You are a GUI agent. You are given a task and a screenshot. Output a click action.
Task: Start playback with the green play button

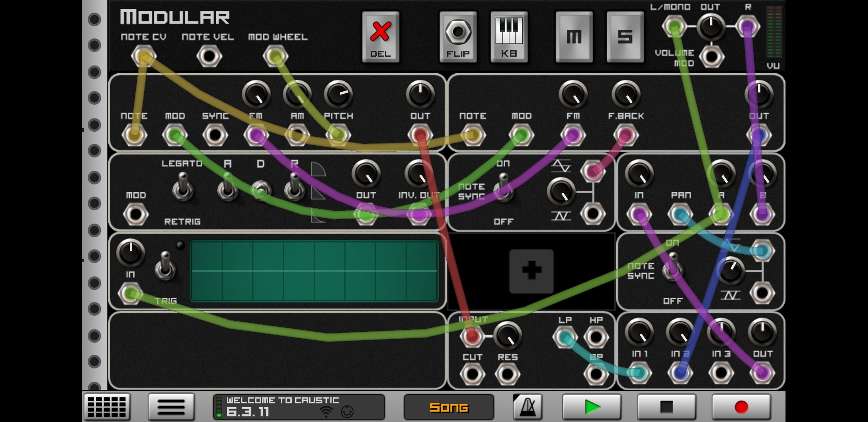pyautogui.click(x=592, y=407)
